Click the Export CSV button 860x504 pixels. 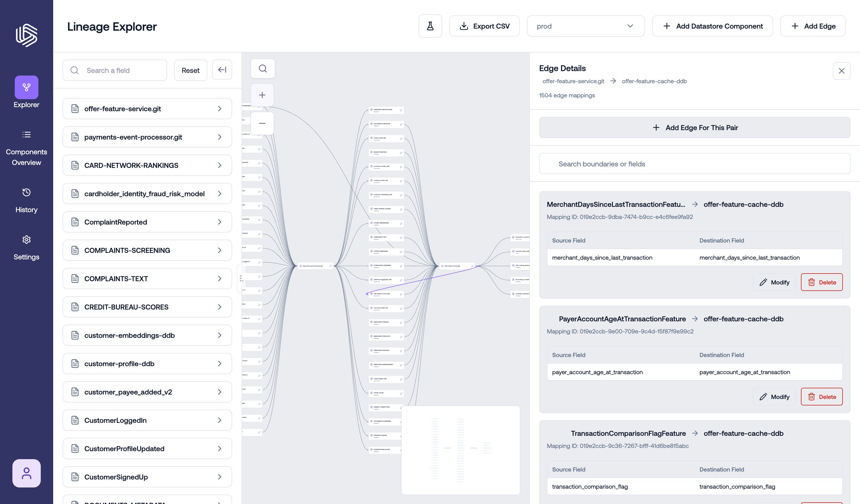click(x=484, y=26)
